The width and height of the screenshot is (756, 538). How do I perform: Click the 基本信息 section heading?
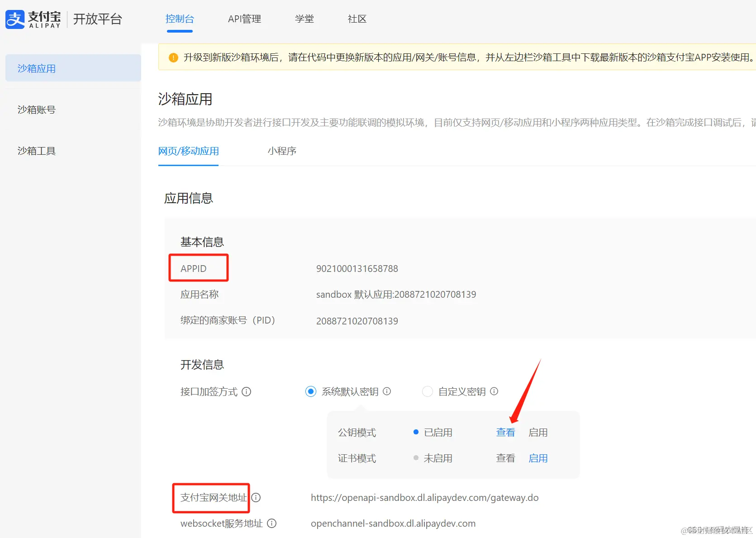tap(202, 242)
